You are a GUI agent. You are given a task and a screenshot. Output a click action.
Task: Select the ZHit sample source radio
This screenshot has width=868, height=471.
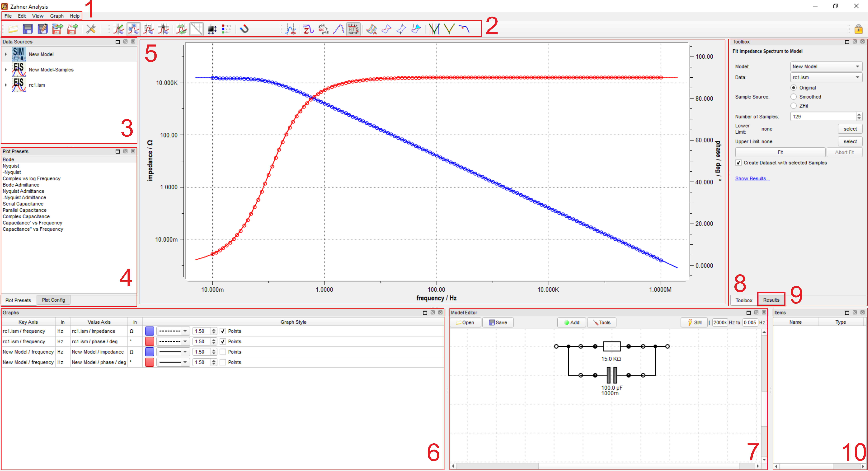point(794,106)
